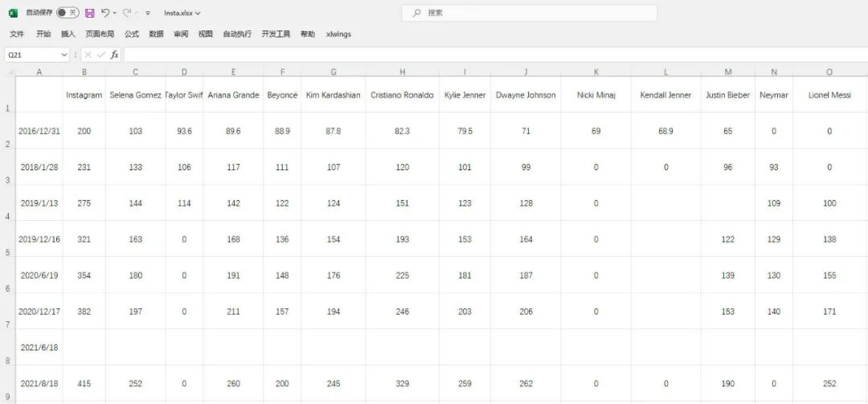Image resolution: width=868 pixels, height=404 pixels.
Task: Click the Lionel Messi header cell
Action: 829,95
